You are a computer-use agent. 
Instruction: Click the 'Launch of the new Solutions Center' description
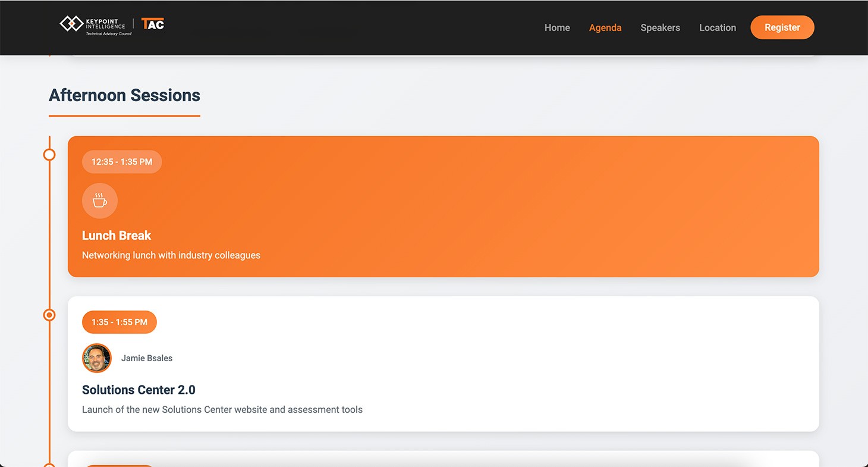pos(222,410)
